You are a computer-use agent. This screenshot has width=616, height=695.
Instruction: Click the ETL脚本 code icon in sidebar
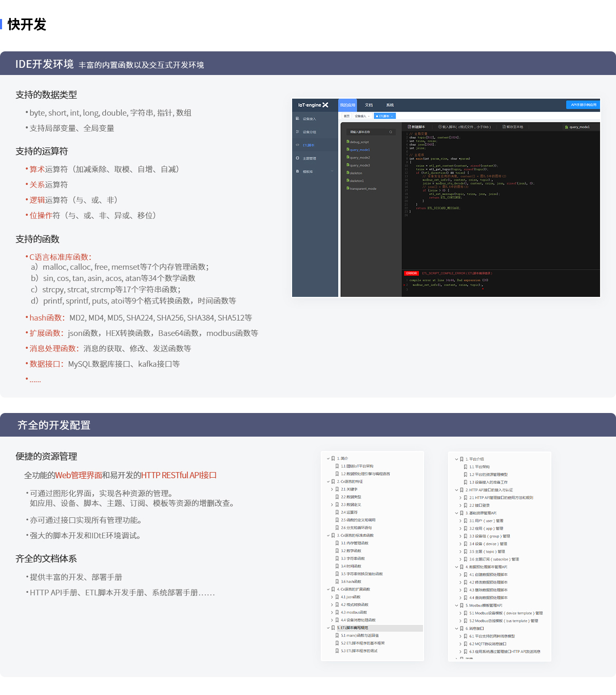(x=297, y=145)
